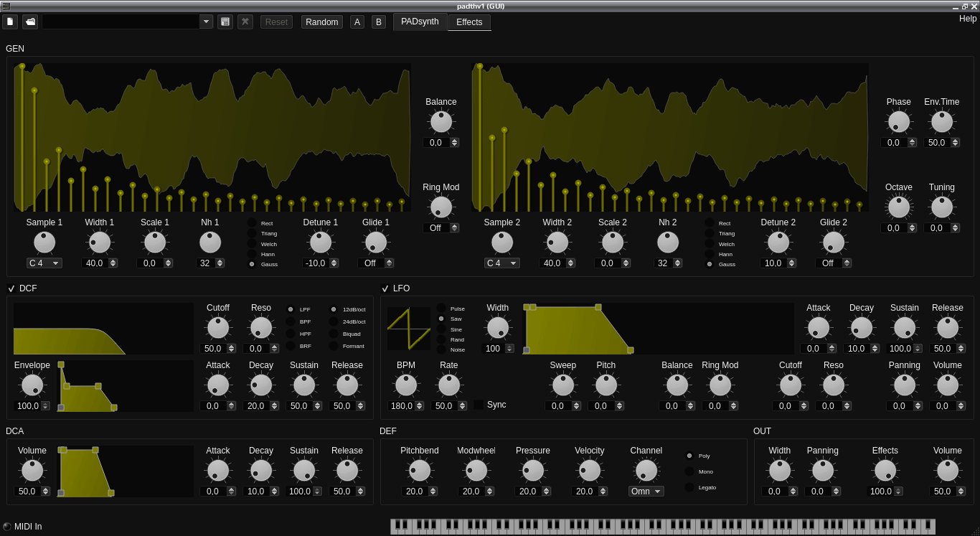The image size is (980, 536).
Task: Select the BPF filter type
Action: pos(291,321)
